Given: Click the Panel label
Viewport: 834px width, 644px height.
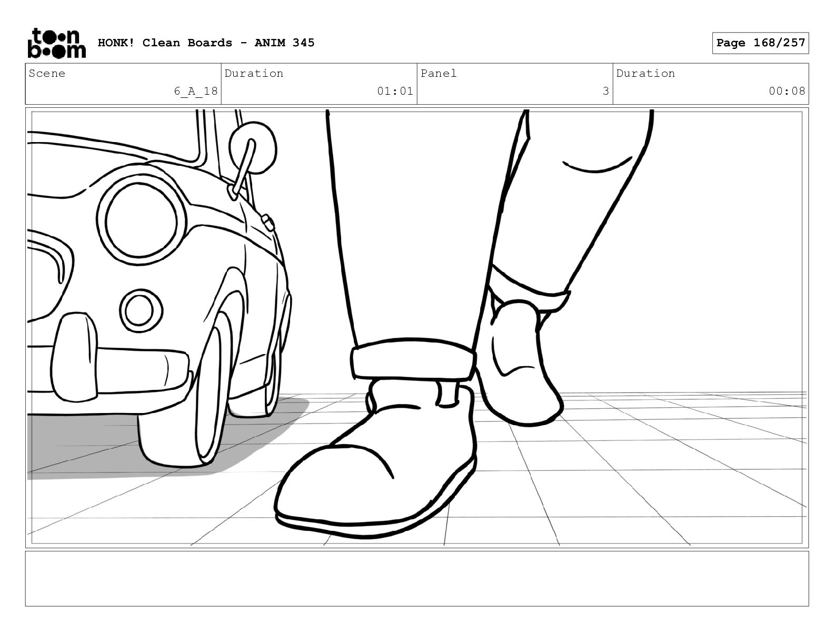Looking at the screenshot, I should [x=439, y=74].
